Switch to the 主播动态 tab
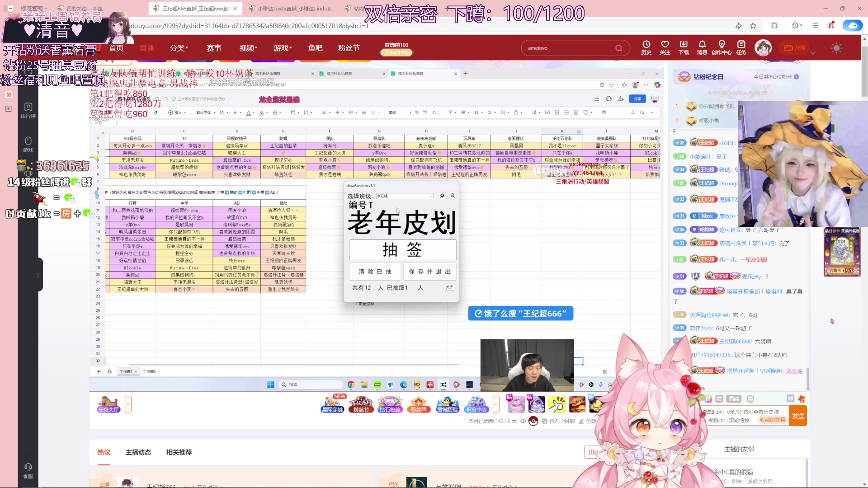 click(138, 452)
